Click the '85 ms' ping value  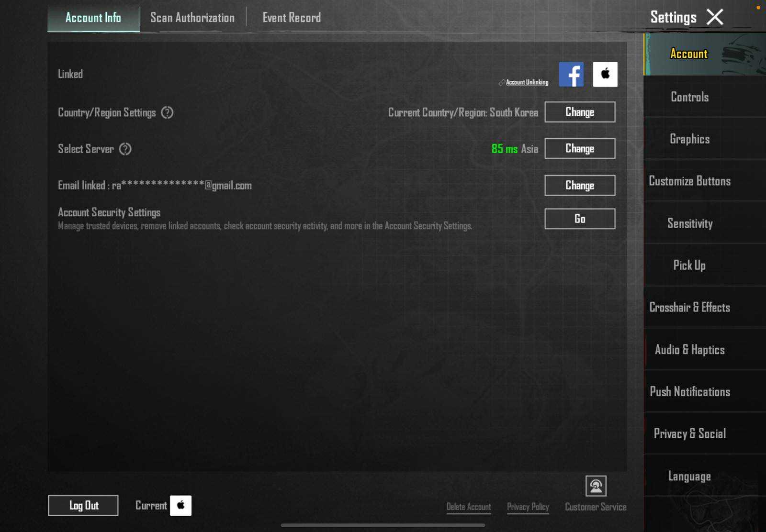click(505, 149)
